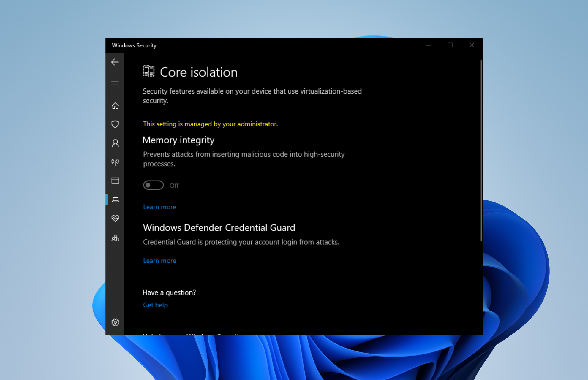Screen dimensions: 588x380
Task: Open Family options icon
Action: tap(115, 238)
